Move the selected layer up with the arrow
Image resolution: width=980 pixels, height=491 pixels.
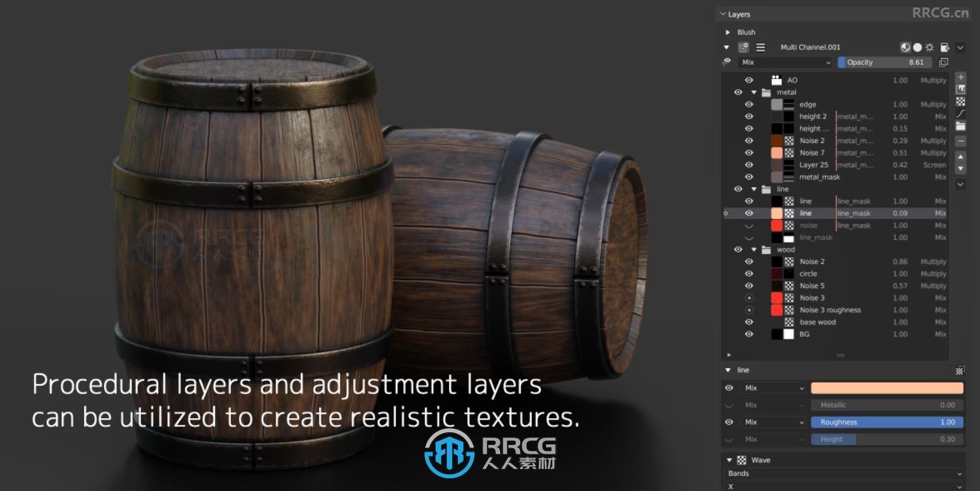click(x=961, y=157)
